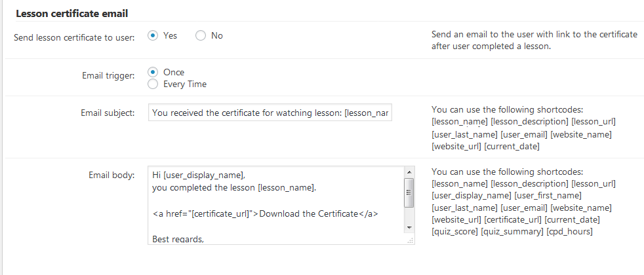This screenshot has width=644, height=275.
Task: Select Yes for send lesson certificate
Action: coord(153,35)
